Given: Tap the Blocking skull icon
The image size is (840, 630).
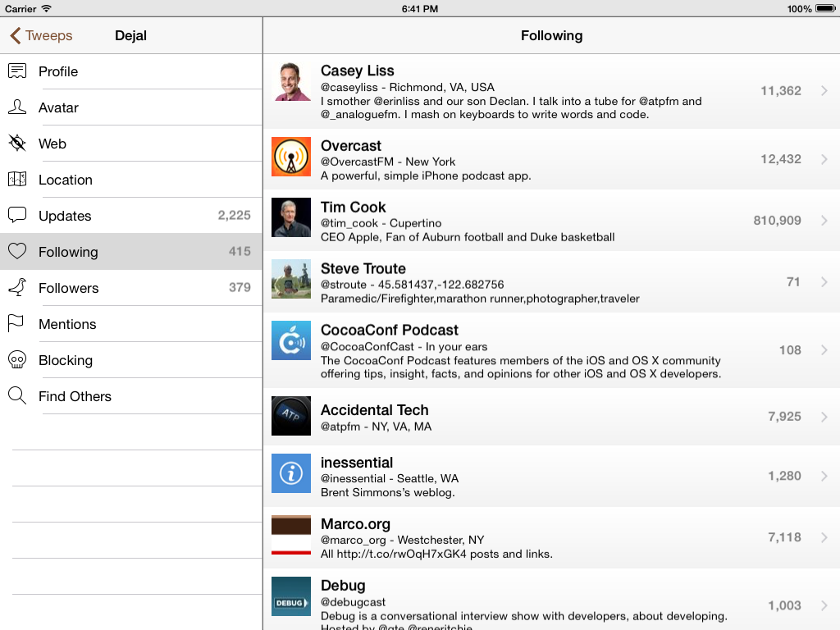Looking at the screenshot, I should (17, 359).
